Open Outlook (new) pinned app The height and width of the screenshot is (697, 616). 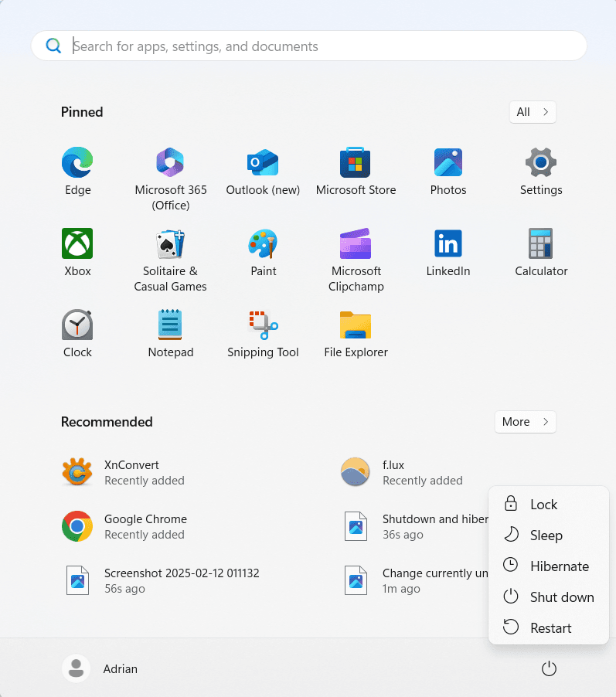263,171
